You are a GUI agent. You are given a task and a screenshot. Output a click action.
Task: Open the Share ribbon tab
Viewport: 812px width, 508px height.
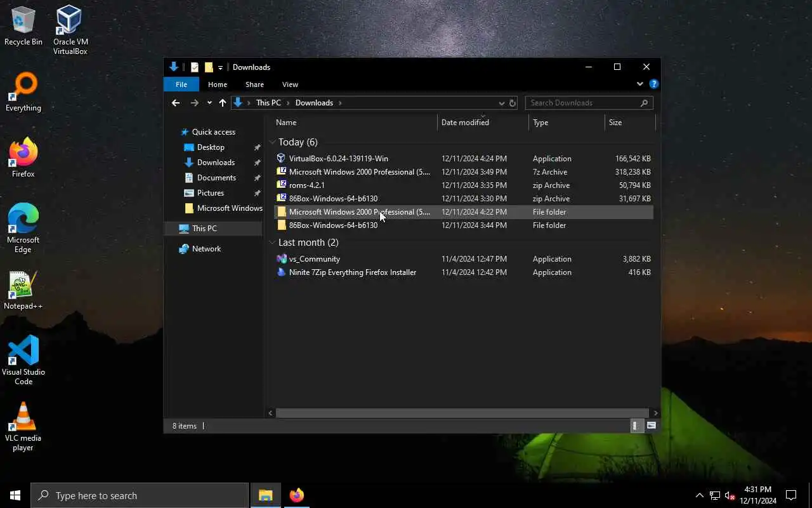point(254,84)
